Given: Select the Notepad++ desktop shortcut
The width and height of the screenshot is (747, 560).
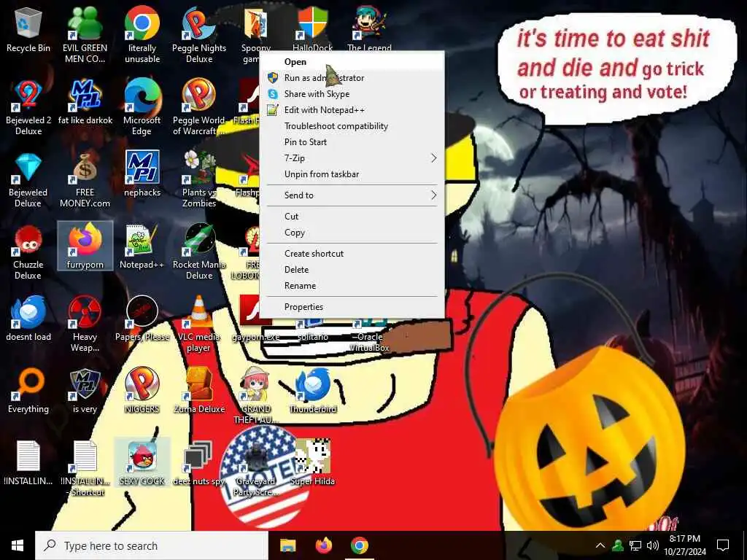Looking at the screenshot, I should pos(142,246).
